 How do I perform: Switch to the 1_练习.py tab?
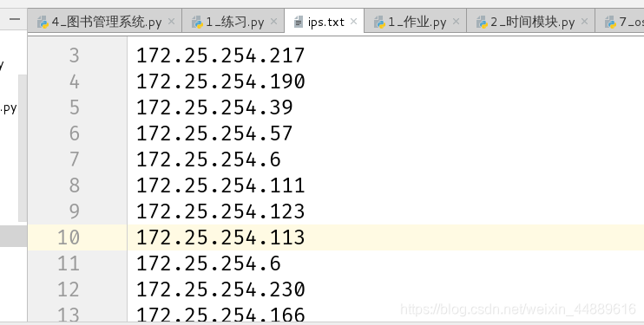[x=233, y=22]
